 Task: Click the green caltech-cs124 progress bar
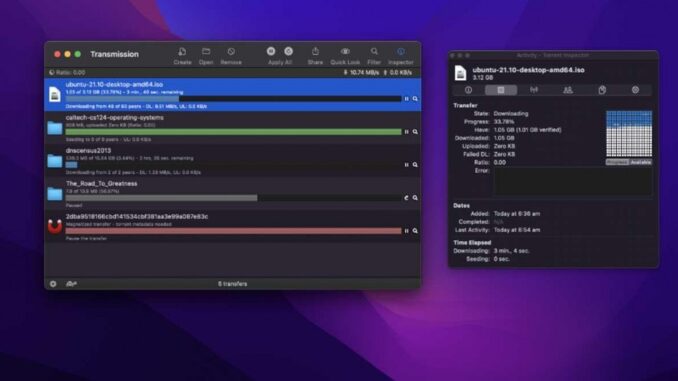233,132
